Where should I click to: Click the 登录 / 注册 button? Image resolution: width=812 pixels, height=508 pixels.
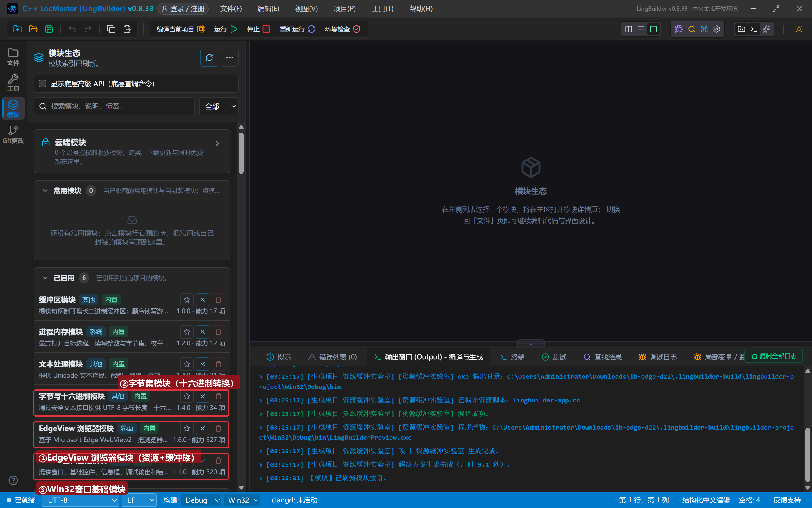(x=183, y=9)
